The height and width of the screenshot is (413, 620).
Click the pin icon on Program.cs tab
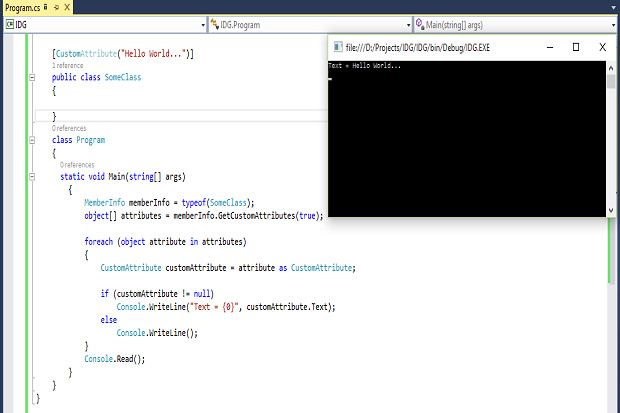[56, 7]
